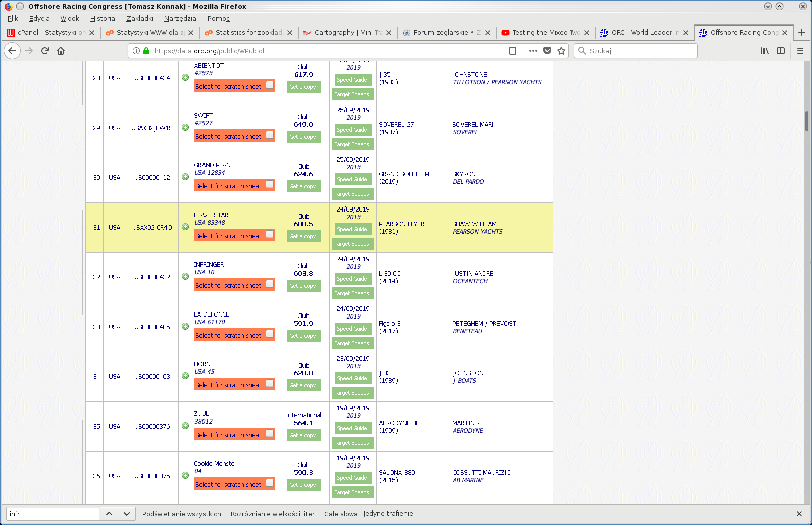Image resolution: width=812 pixels, height=525 pixels.
Task: Open sail number USAX02J6R4Q link
Action: point(152,228)
